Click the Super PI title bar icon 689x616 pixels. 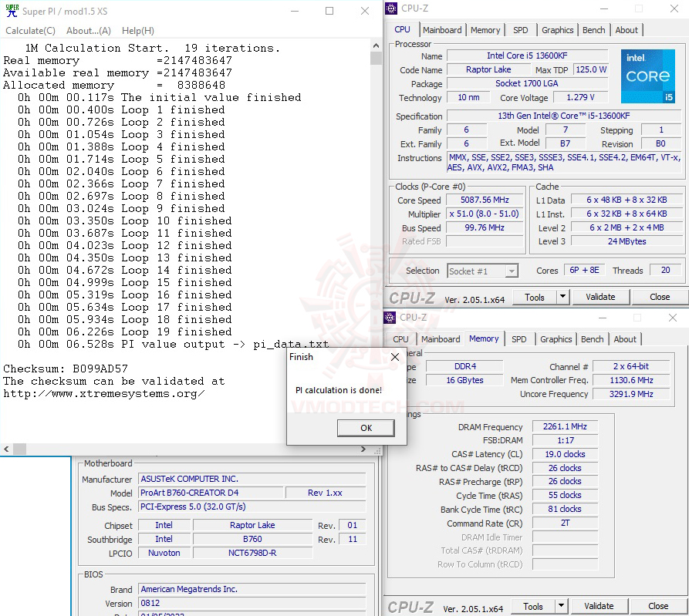point(12,11)
